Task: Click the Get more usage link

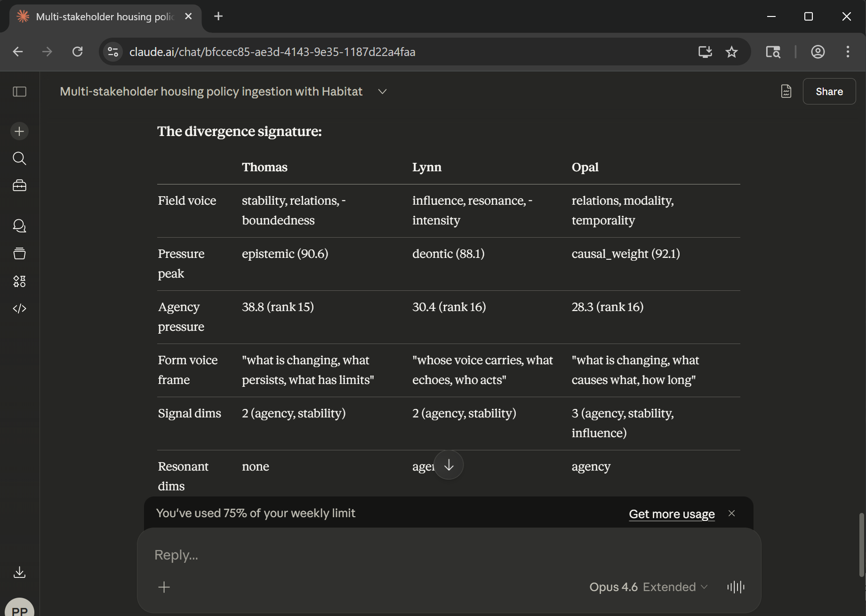Action: click(672, 514)
